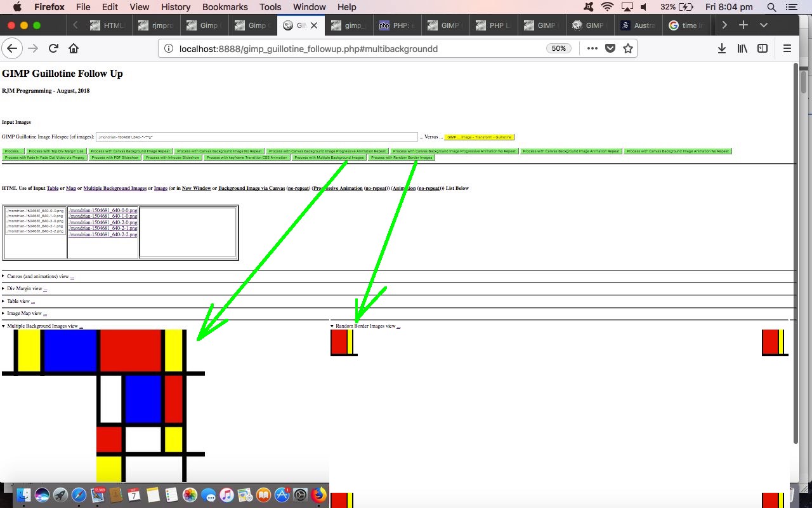812x508 pixels.
Task: Click 'Process with Inhouse Slideshow' button
Action: coord(173,157)
